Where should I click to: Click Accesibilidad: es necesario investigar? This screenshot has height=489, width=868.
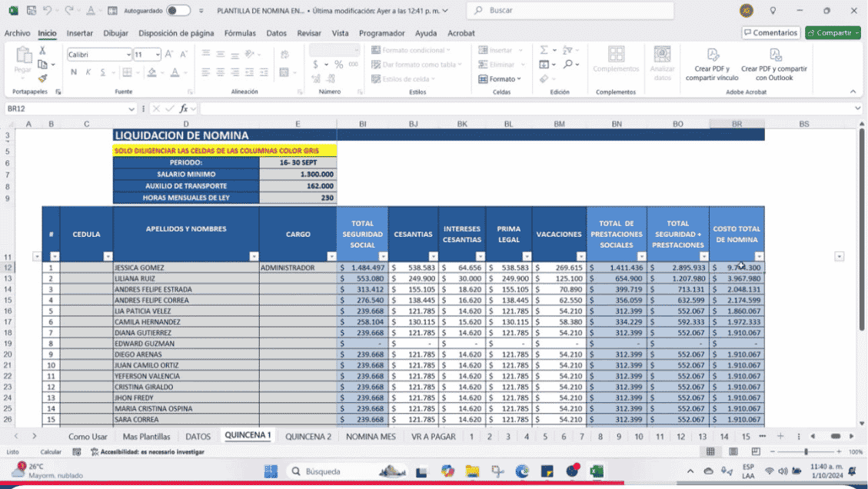[x=148, y=452]
